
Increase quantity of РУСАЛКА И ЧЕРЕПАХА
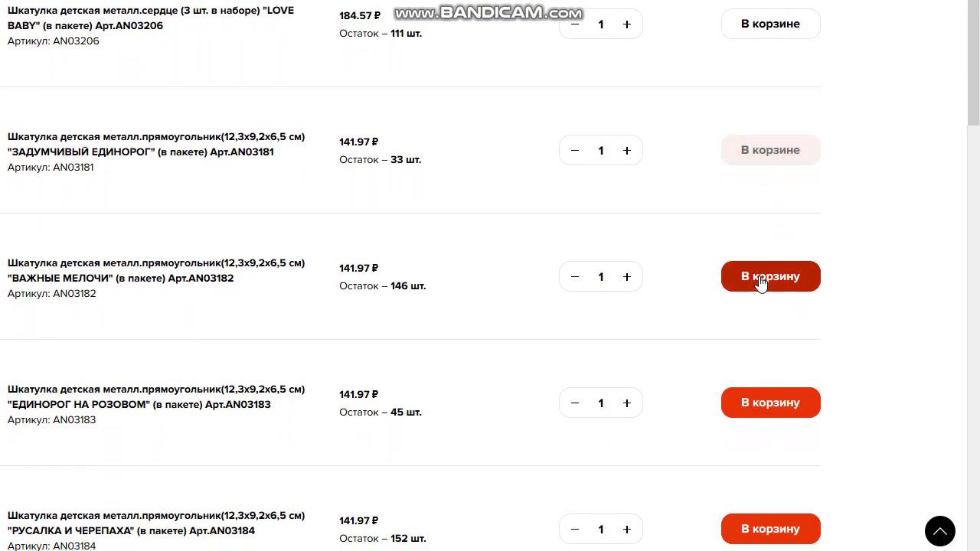[626, 530]
